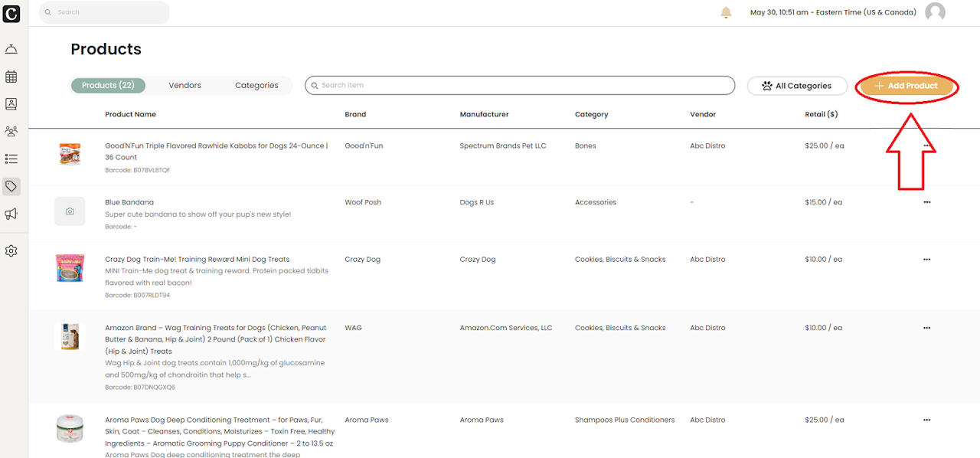Click the service bell icon in sidebar
This screenshot has height=458, width=980.
tap(11, 50)
